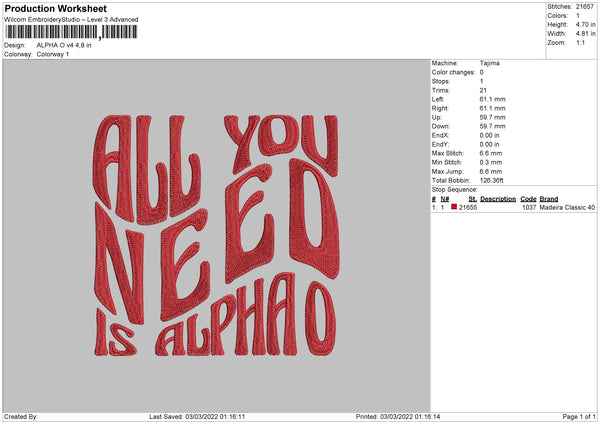600x424 pixels.
Task: Click the Color changes value
Action: (x=481, y=72)
